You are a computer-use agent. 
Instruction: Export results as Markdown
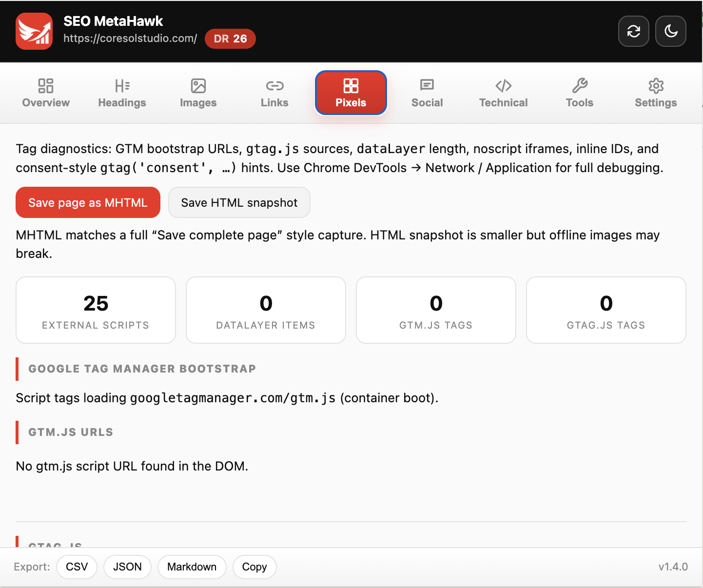[192, 567]
